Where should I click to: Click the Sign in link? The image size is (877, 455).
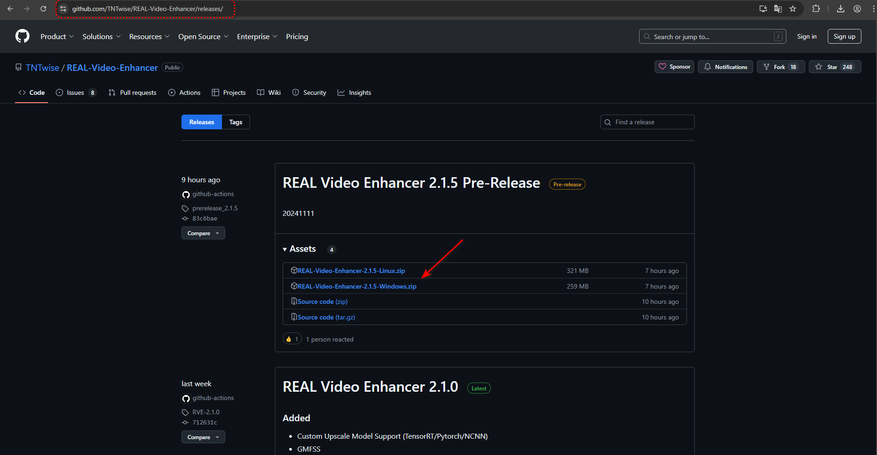pyautogui.click(x=807, y=36)
